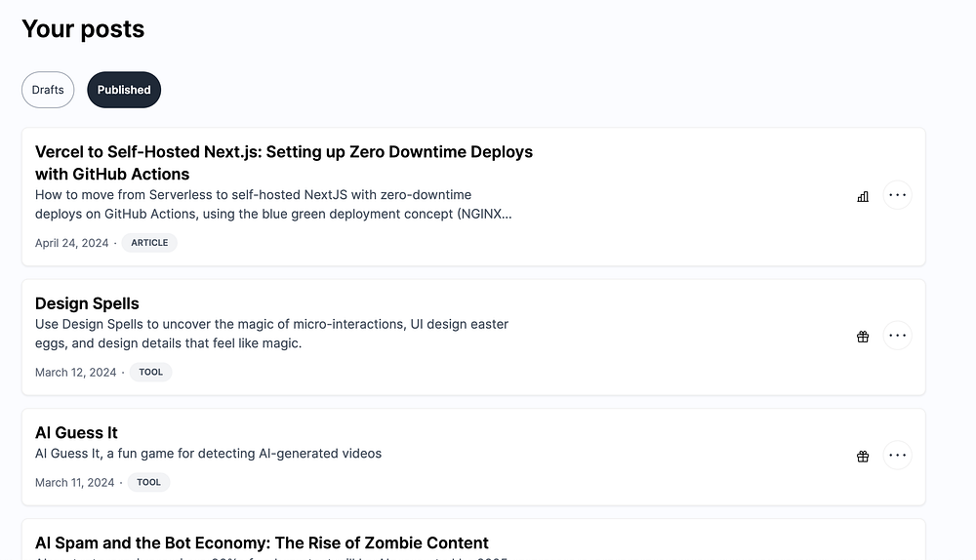The width and height of the screenshot is (976, 560).
Task: Click the Vercel post description text
Action: click(273, 205)
